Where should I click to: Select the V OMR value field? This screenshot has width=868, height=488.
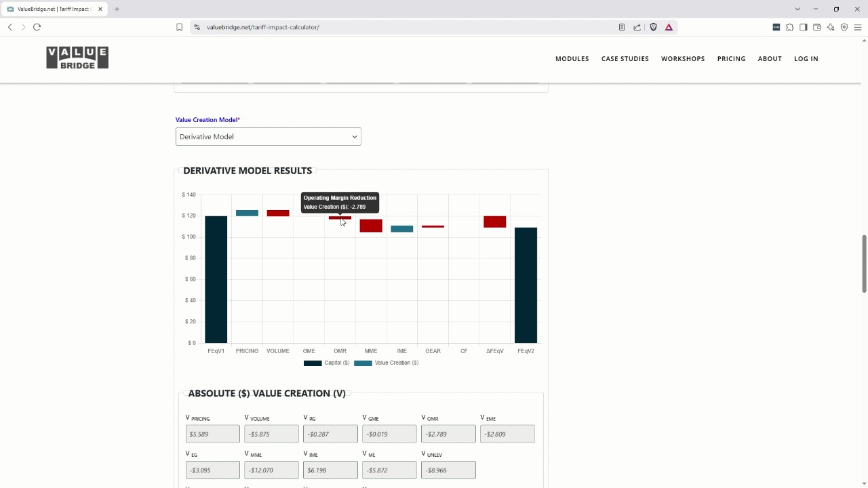448,434
